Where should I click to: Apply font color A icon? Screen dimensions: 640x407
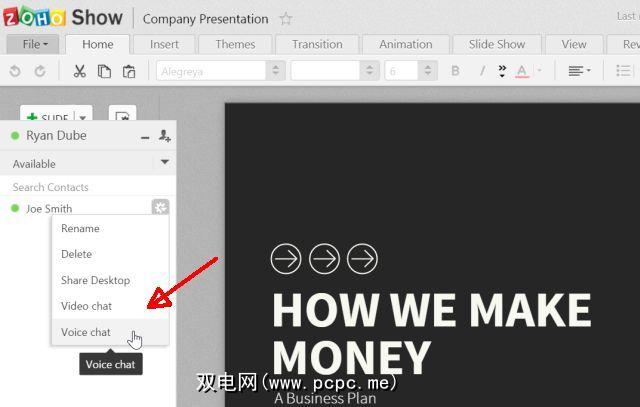522,71
